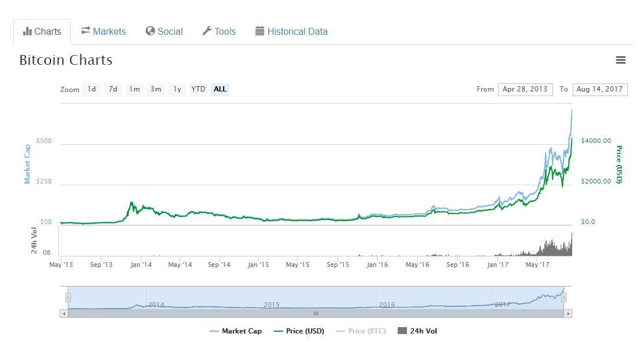Viewport: 644px width, 341px height.
Task: Click the $0.0 price axis label
Action: (588, 222)
